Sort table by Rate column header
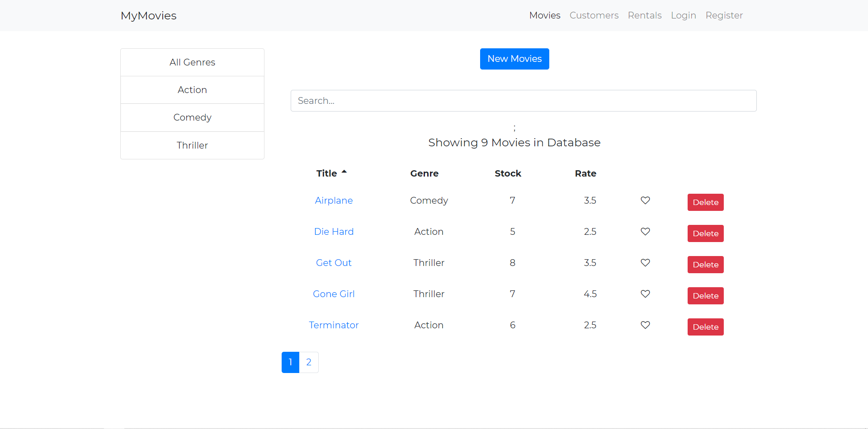The image size is (868, 429). coord(585,173)
